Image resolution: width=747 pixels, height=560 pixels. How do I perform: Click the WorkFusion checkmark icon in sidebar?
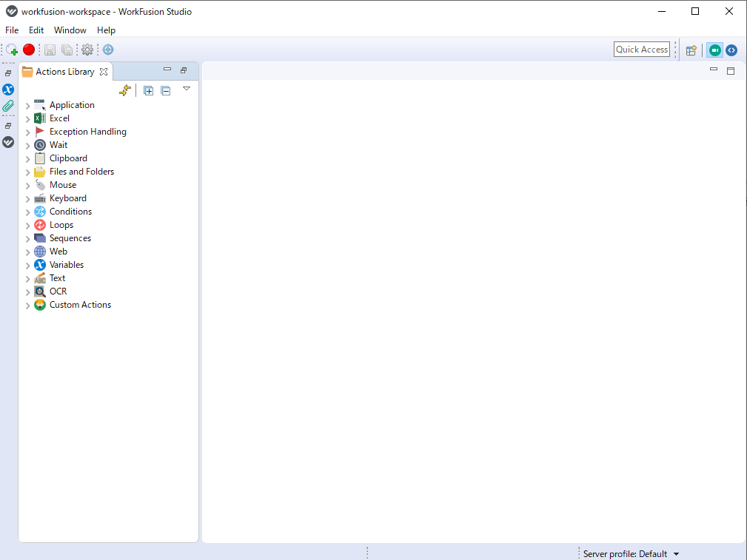[8, 142]
